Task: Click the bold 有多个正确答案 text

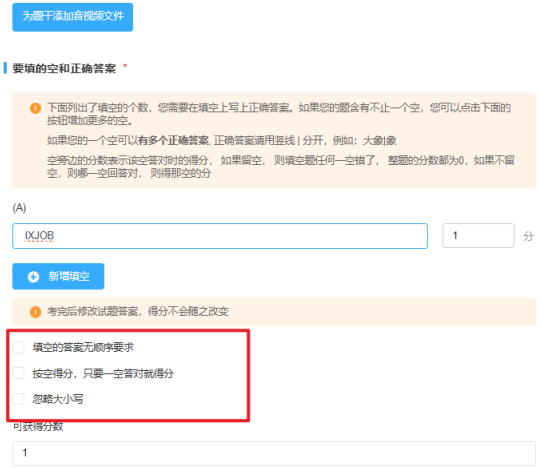Action: (174, 140)
